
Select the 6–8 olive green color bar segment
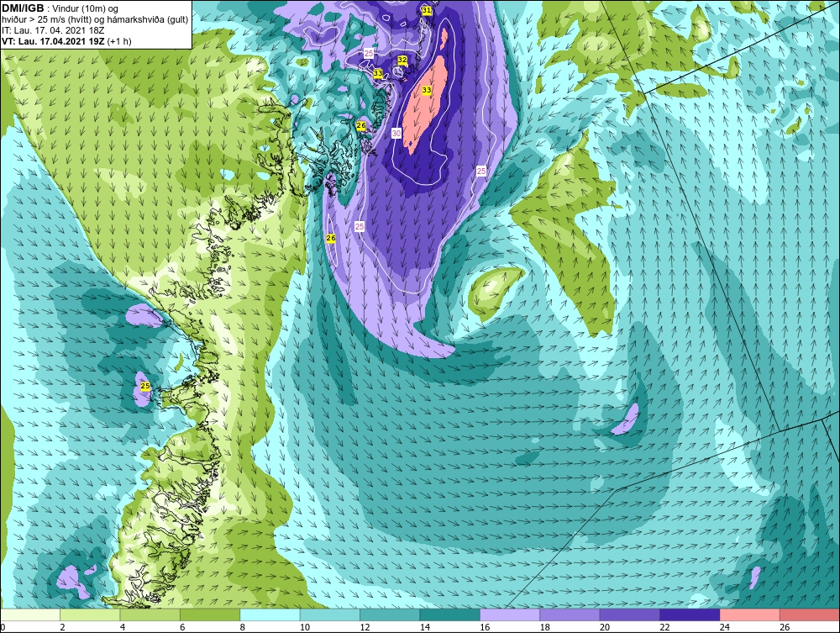click(210, 615)
